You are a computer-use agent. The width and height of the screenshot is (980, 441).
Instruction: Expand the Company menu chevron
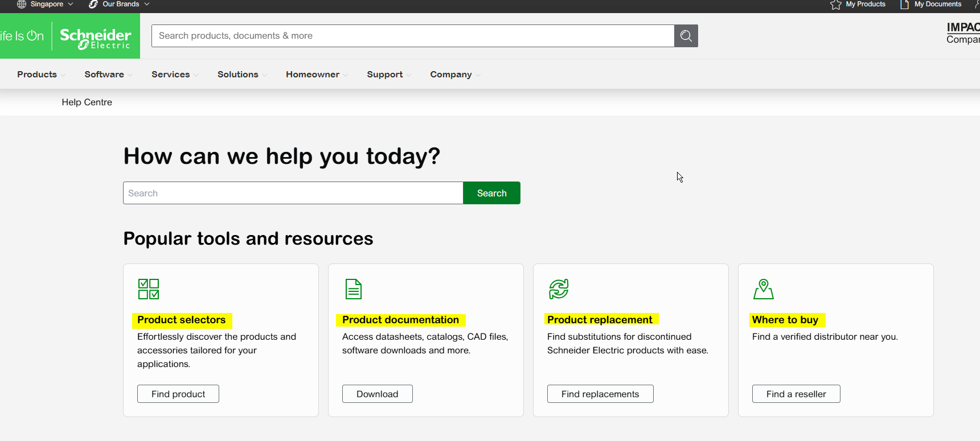point(478,75)
